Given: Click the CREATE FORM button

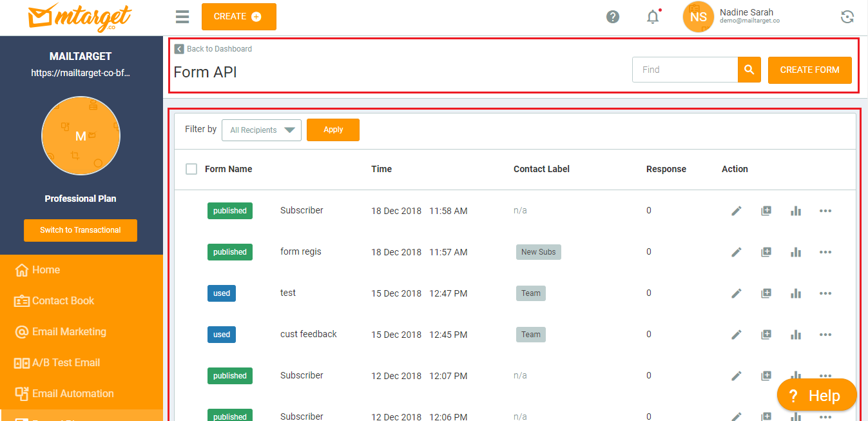Looking at the screenshot, I should pyautogui.click(x=810, y=70).
